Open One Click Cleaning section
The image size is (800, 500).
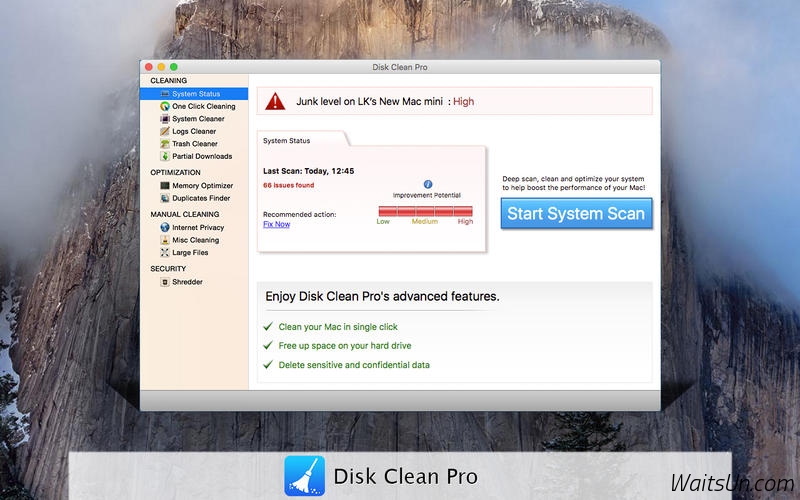click(204, 106)
